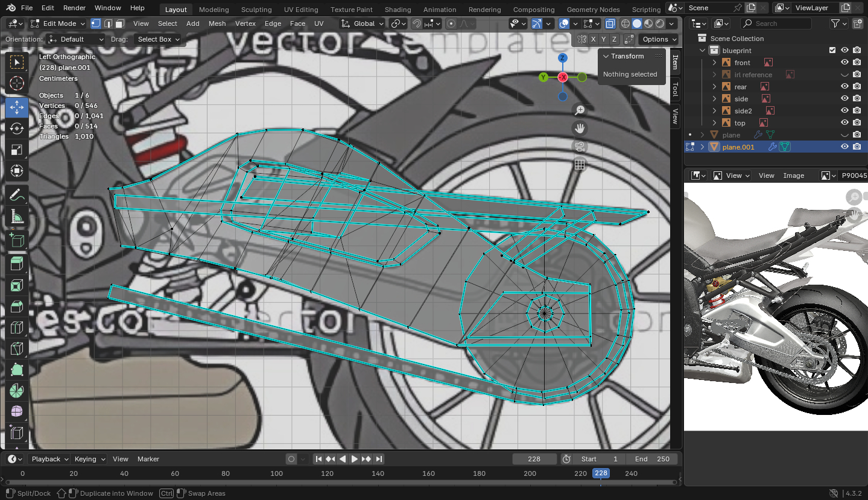
Task: Select the Add Cube tool
Action: coord(17,241)
